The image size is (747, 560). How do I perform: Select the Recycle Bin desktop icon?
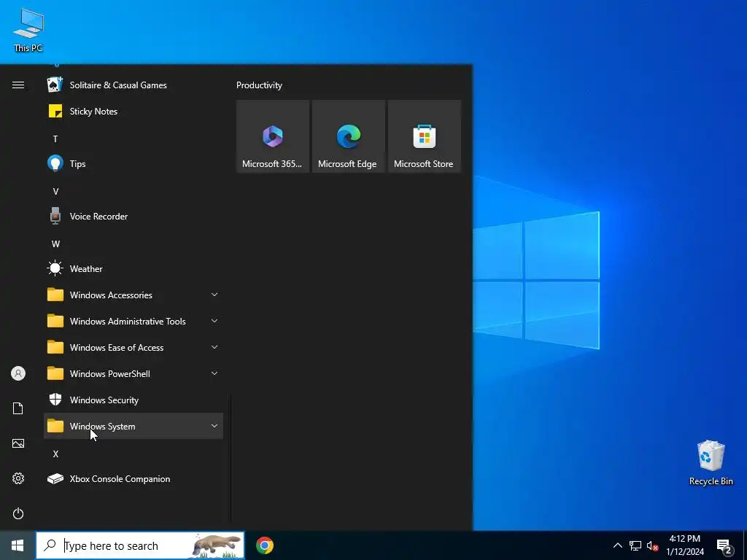[x=711, y=463]
